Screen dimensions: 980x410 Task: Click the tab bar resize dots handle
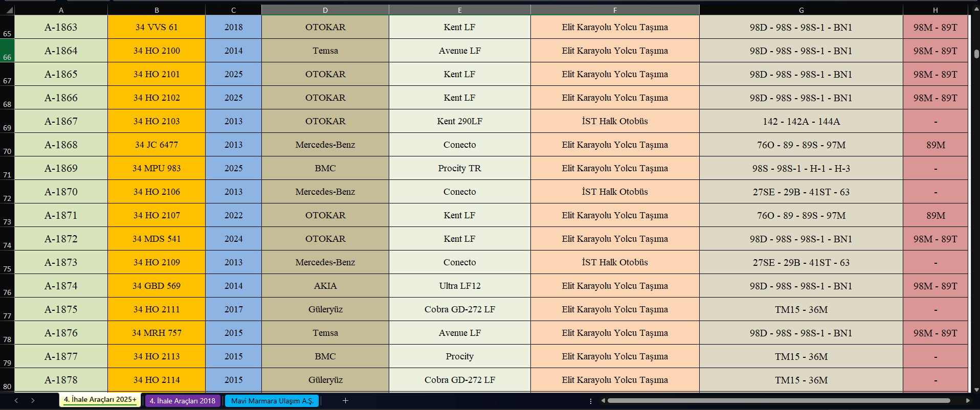(x=591, y=401)
